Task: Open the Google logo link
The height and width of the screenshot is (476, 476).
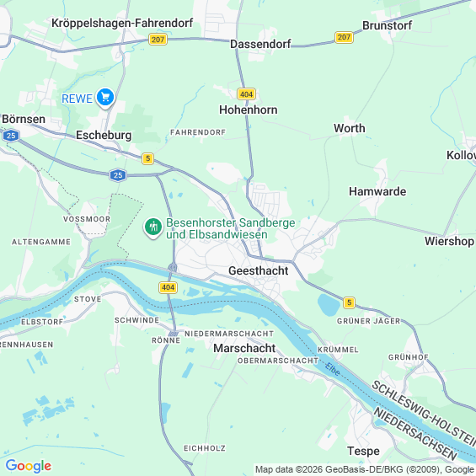Action: [29, 466]
